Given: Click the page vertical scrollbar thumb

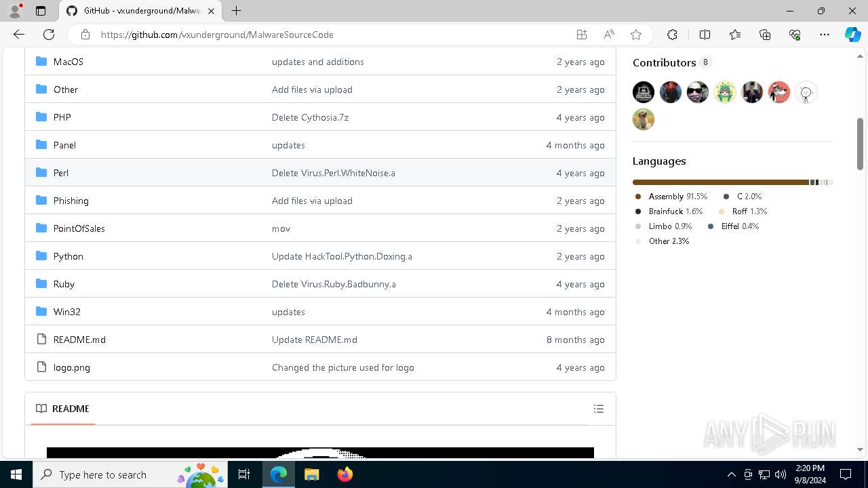Looking at the screenshot, I should (x=860, y=144).
